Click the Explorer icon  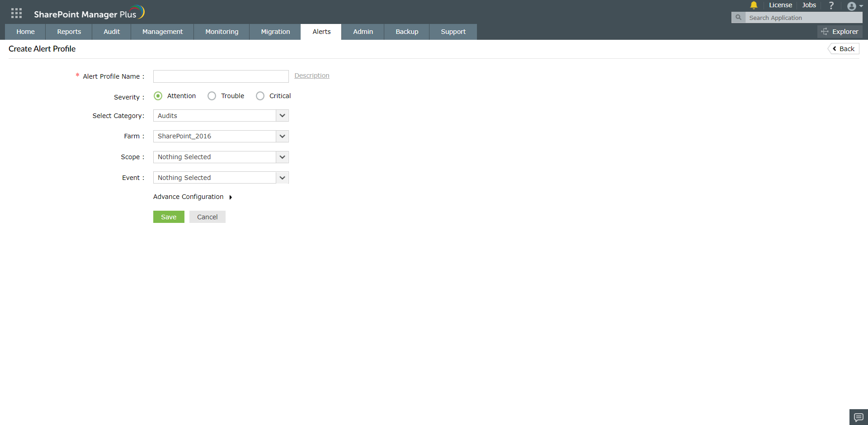pos(840,32)
